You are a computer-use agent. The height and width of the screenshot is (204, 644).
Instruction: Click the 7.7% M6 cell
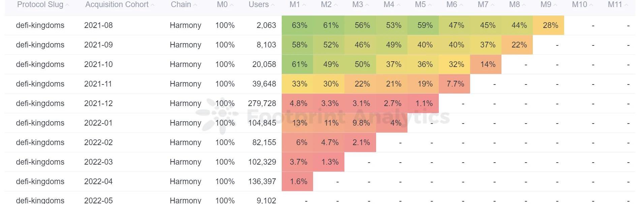point(455,84)
